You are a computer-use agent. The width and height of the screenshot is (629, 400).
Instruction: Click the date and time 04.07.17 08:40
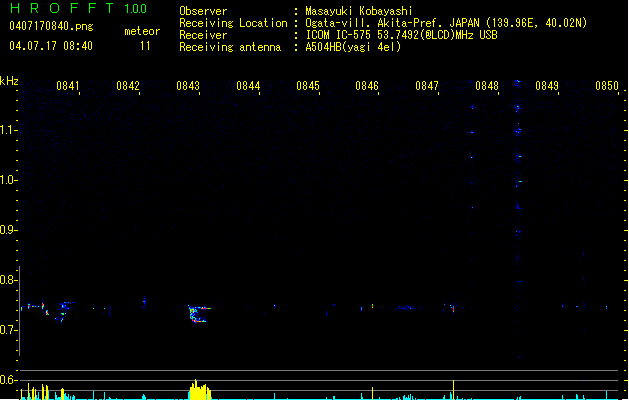51,46
